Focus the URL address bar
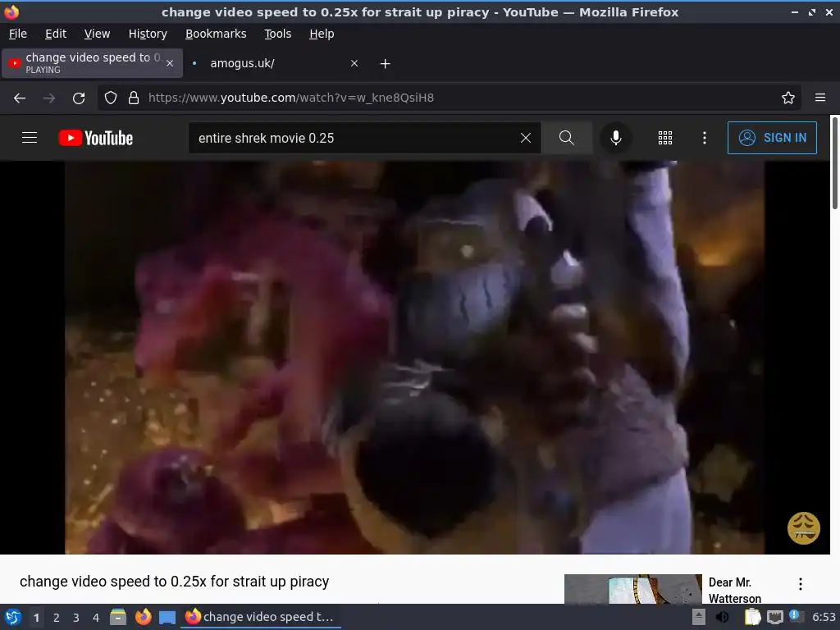The height and width of the screenshot is (630, 840). tap(450, 98)
